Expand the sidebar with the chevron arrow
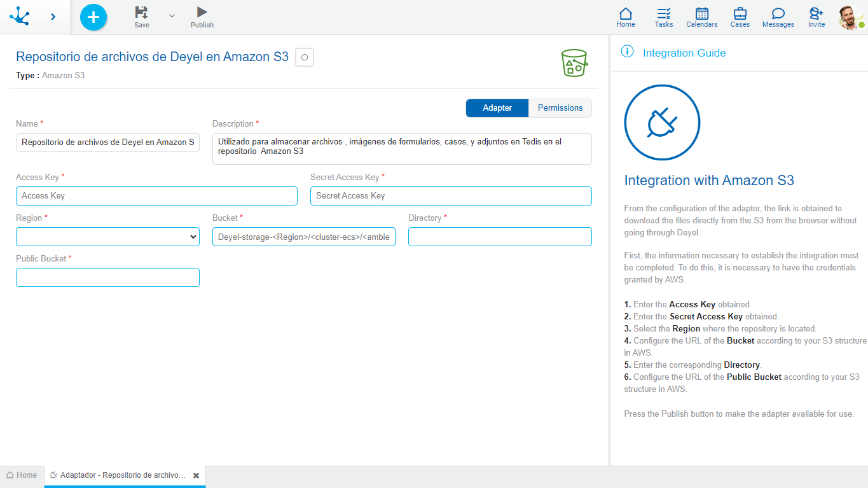This screenshot has width=868, height=488. [x=53, y=17]
